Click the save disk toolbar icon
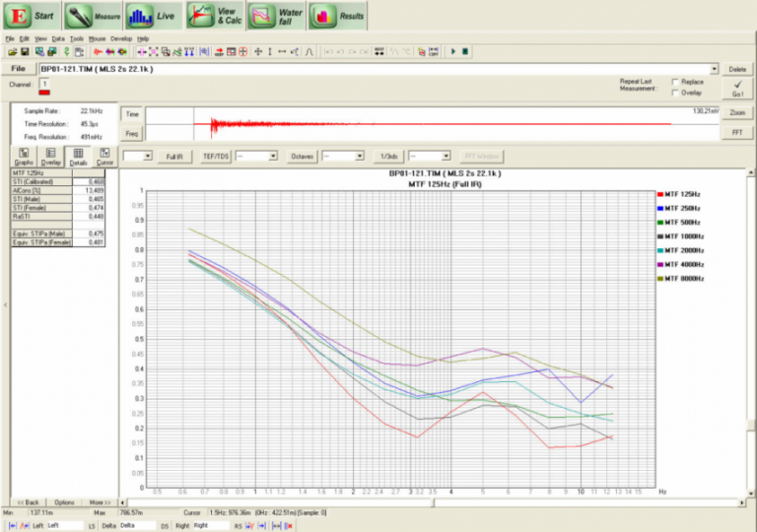This screenshot has height=532, width=757. (x=25, y=51)
